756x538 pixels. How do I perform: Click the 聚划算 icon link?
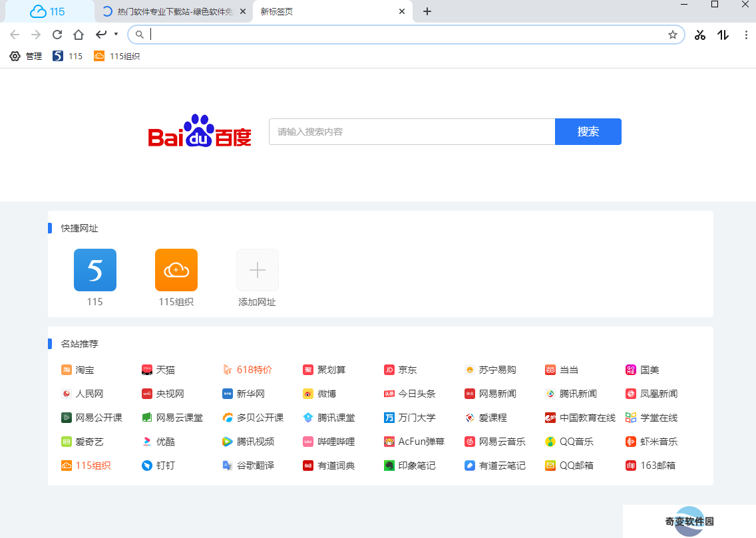[x=308, y=370]
